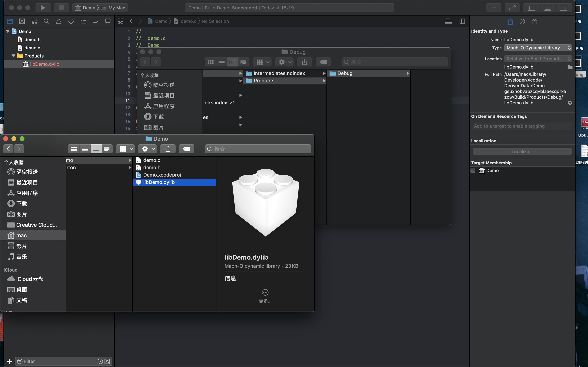This screenshot has width=588, height=367.
Task: Toggle the bottom debug area panel
Action: (x=547, y=8)
